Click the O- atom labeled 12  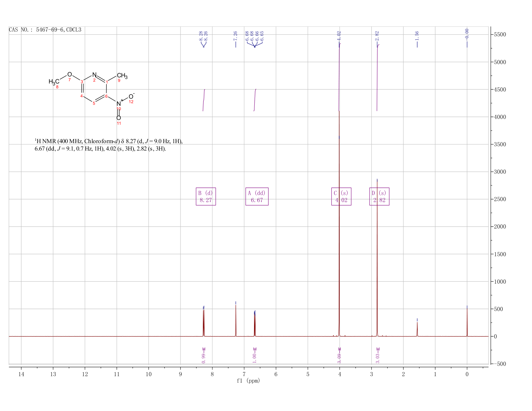tap(131, 96)
